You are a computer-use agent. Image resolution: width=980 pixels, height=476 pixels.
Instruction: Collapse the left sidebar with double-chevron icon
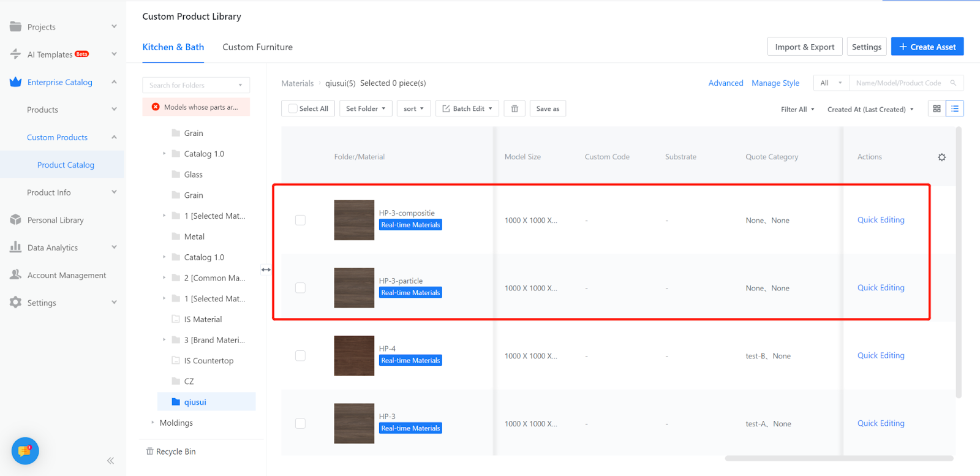tap(110, 461)
